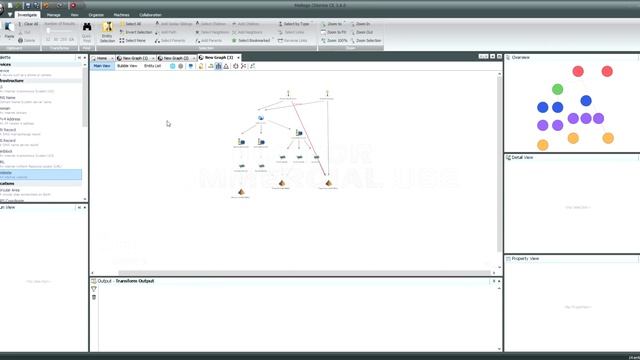Click Select None
Image resolution: width=640 pixels, height=360 pixels.
pyautogui.click(x=133, y=40)
